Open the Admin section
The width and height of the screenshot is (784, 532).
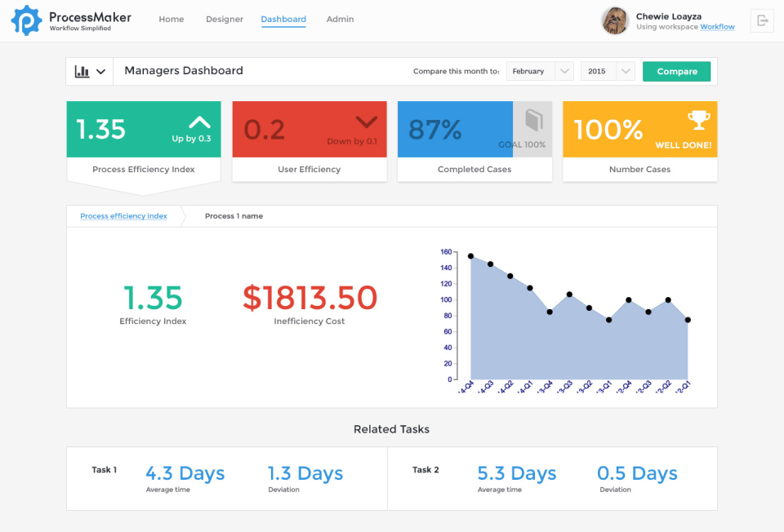[340, 19]
